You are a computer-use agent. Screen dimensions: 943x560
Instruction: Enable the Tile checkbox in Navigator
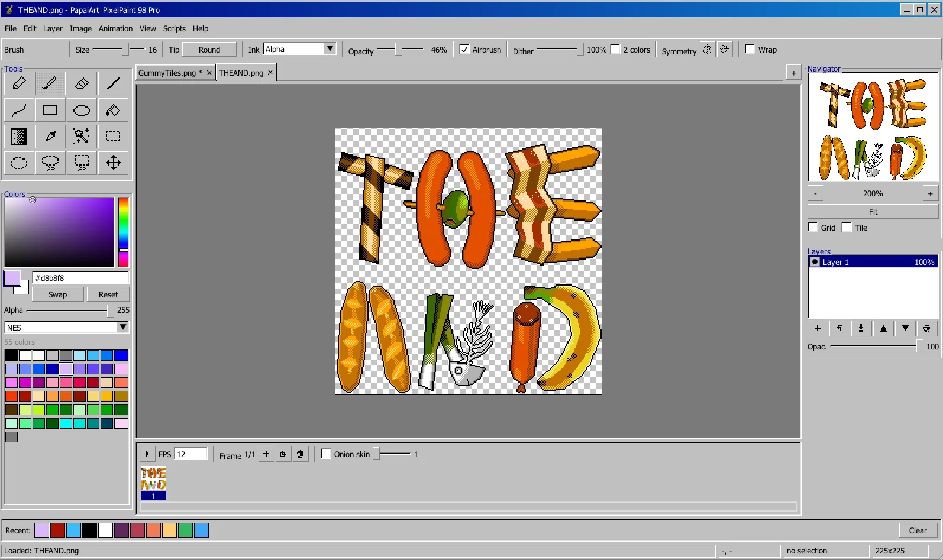[x=847, y=228]
